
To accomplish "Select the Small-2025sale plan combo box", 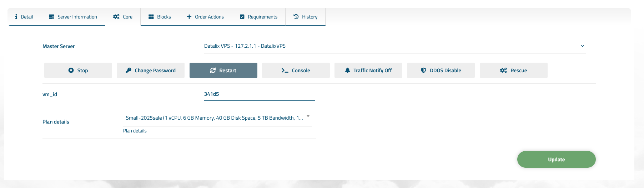I will [x=214, y=118].
